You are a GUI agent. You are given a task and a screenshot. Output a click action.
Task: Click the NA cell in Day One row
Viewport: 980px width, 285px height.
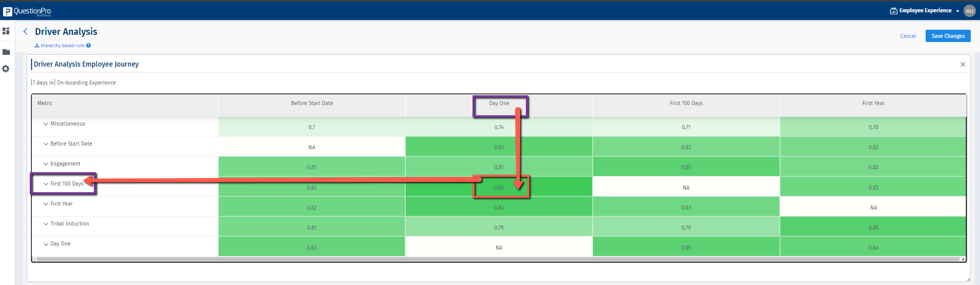click(499, 248)
